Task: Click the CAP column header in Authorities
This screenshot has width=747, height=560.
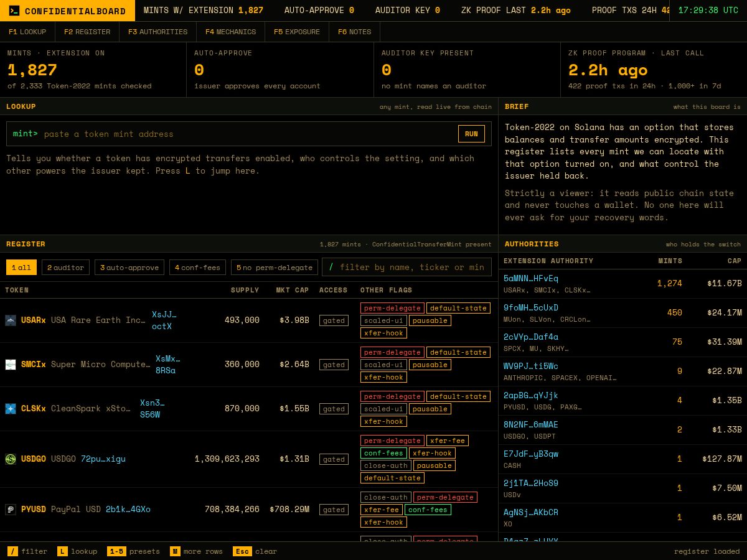Action: (735, 261)
